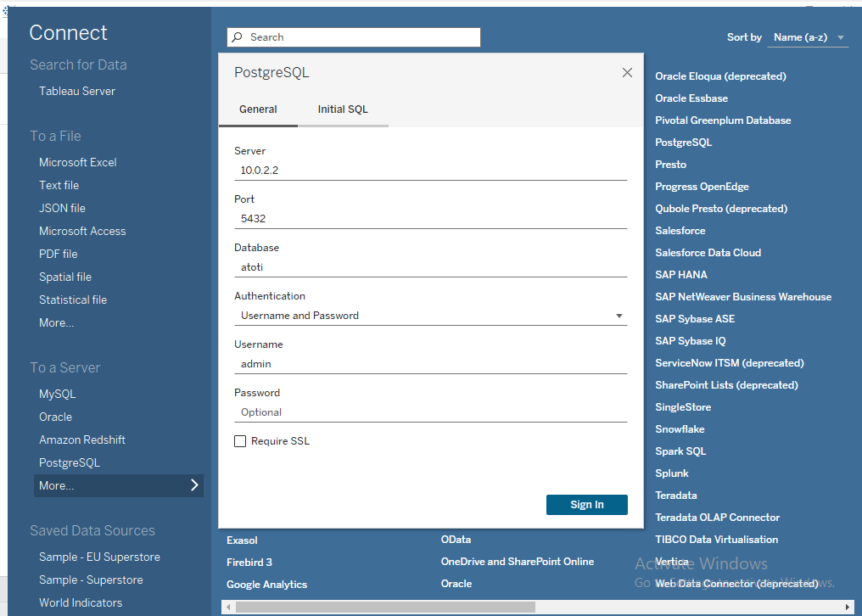
Task: Select MySQL in sidebar
Action: click(57, 394)
